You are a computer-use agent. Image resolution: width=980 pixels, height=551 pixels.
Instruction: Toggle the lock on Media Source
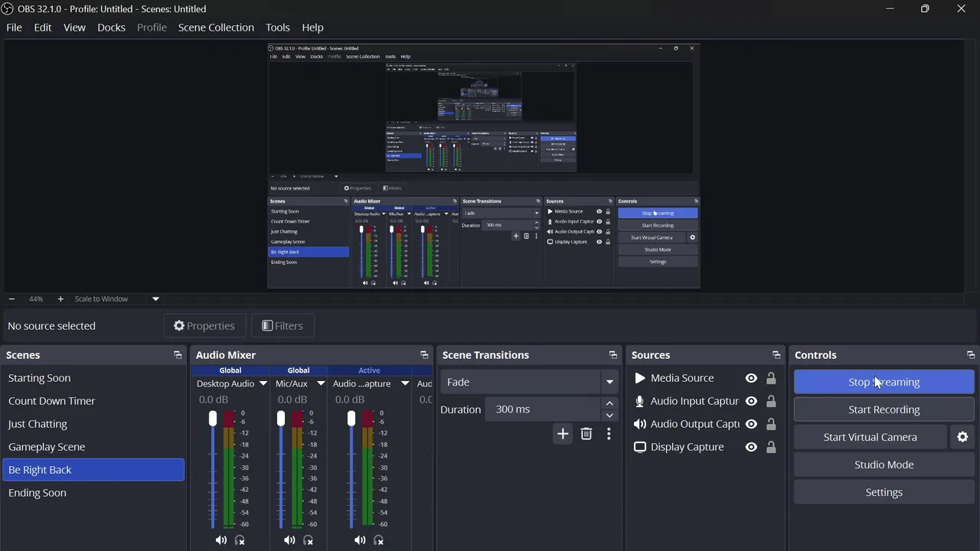click(x=771, y=378)
